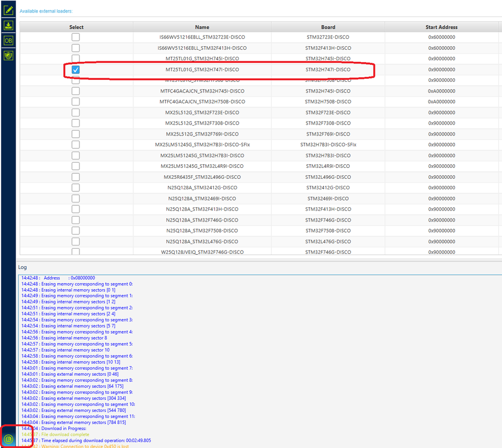Viewport: 502px width, 448px height.
Task: Tick checkbox for MTFC4GACAJCN_STM32H750B-DISCO loader
Action: pos(75,102)
